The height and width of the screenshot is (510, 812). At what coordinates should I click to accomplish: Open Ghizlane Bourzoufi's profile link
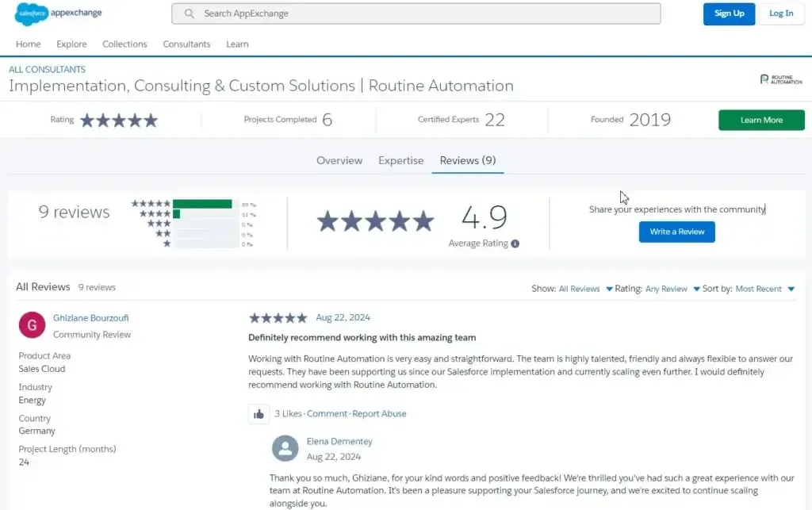pos(90,318)
